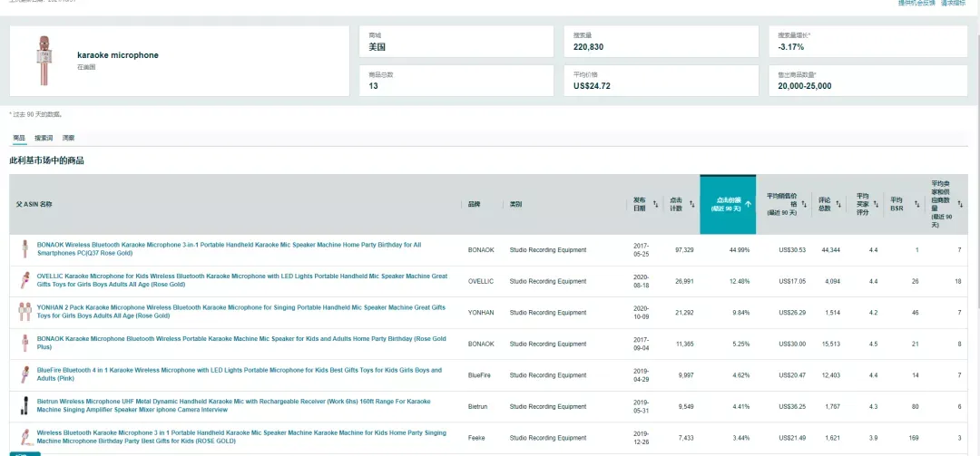
Task: Click sort arrows beside 点击计数 column
Action: point(691,204)
